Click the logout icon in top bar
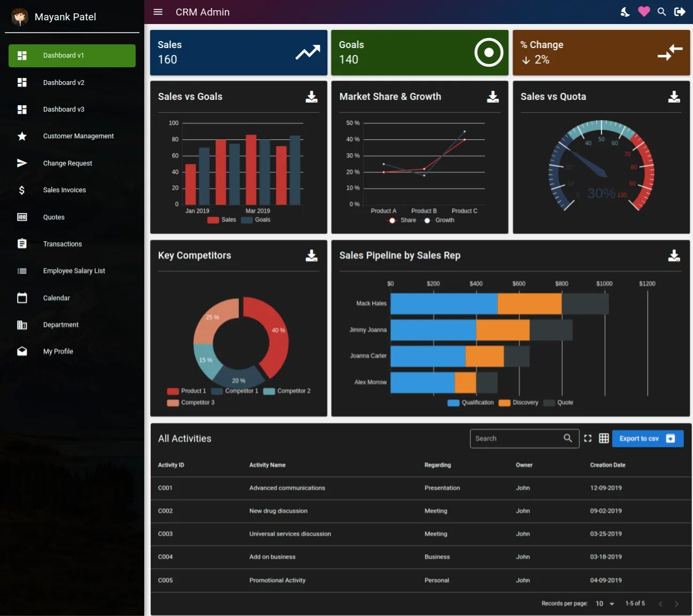Image resolution: width=693 pixels, height=616 pixels. click(x=680, y=12)
